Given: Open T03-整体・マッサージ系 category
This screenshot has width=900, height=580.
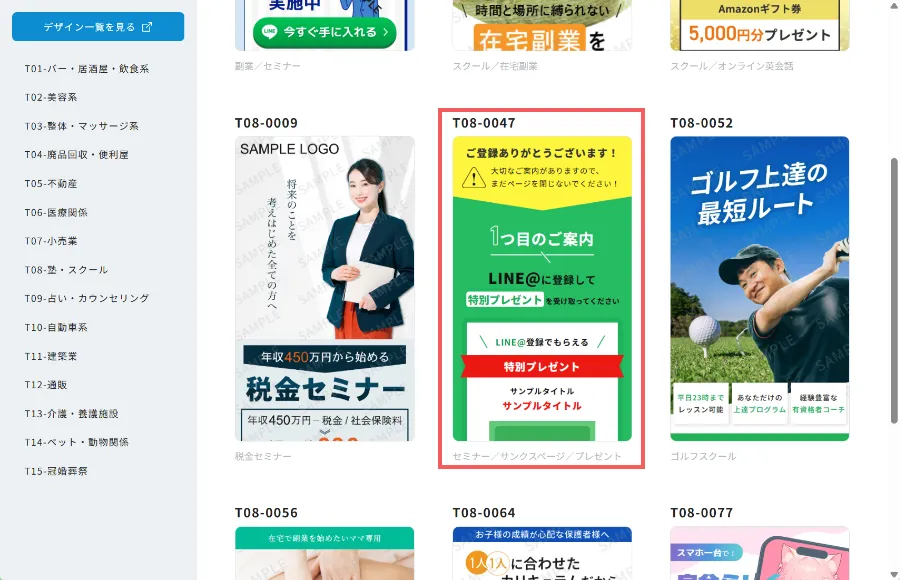Looking at the screenshot, I should pos(82,126).
